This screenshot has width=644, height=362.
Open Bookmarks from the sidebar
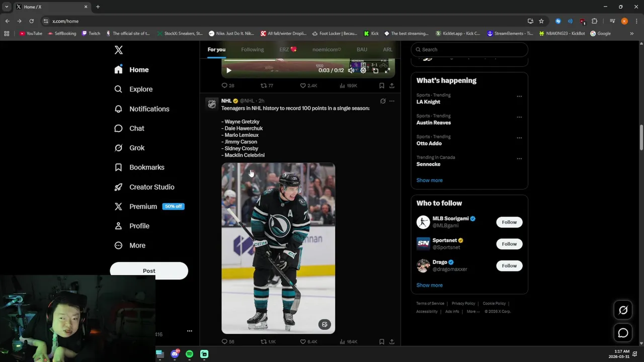click(x=139, y=167)
